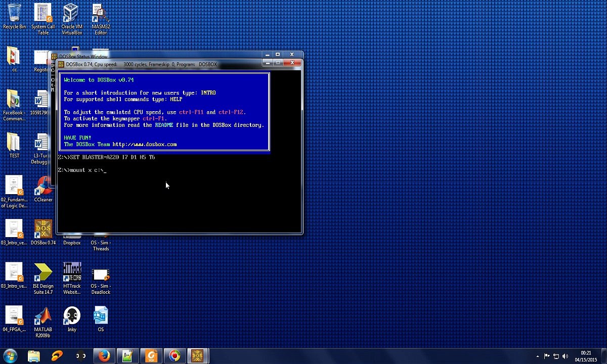Open Inky desktop shortcut
The height and width of the screenshot is (364, 607).
[72, 319]
